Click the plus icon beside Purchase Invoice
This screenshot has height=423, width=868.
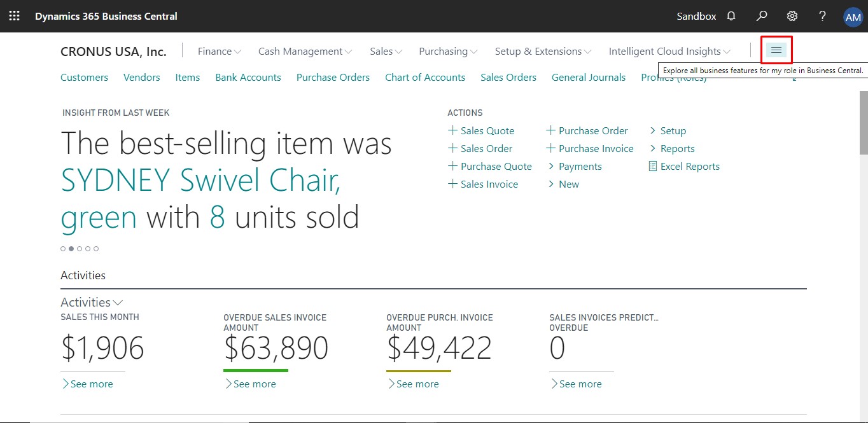pos(550,148)
